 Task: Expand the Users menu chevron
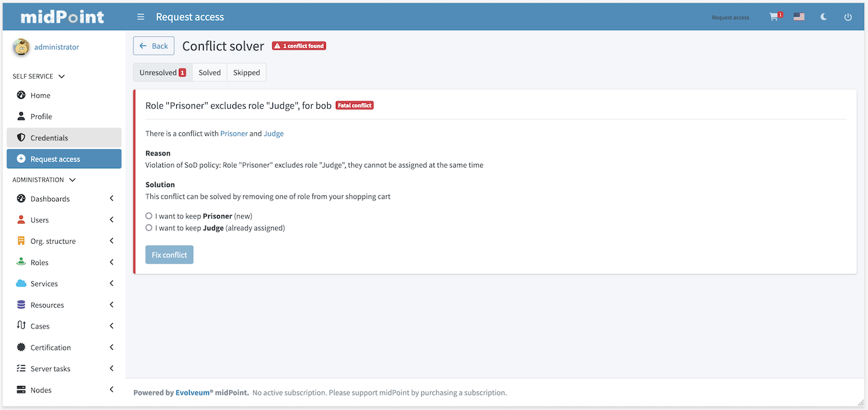(x=112, y=220)
